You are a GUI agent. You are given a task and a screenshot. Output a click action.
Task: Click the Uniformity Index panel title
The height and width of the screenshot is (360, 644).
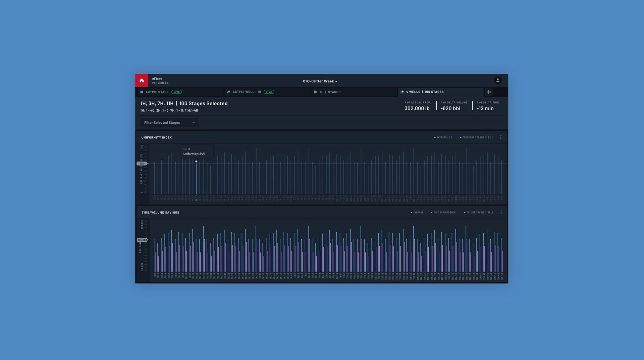157,137
